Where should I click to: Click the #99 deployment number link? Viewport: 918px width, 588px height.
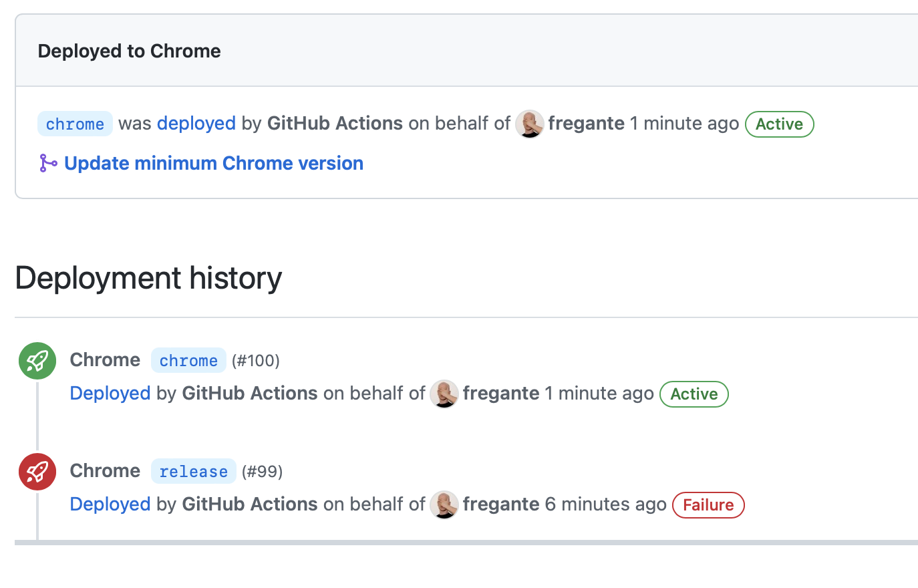(262, 471)
